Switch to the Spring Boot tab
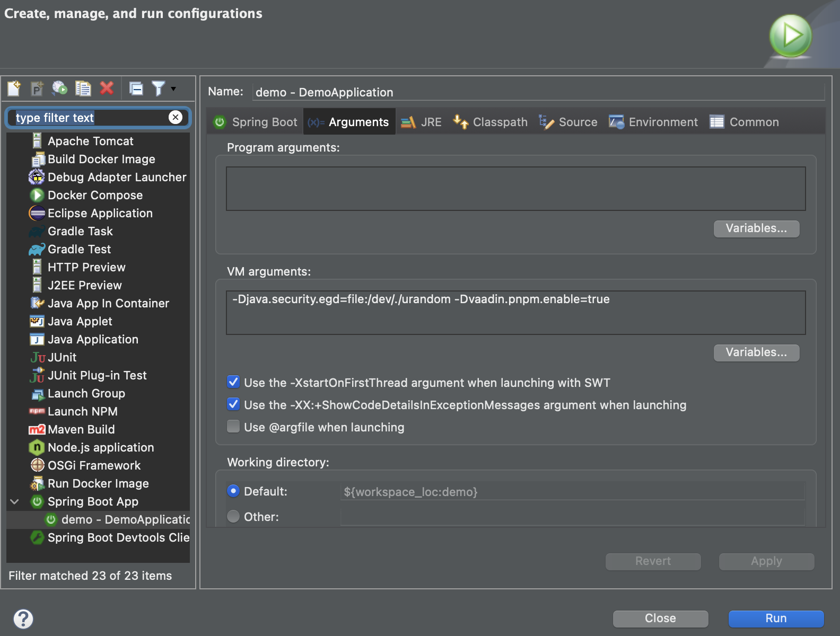 (x=256, y=122)
